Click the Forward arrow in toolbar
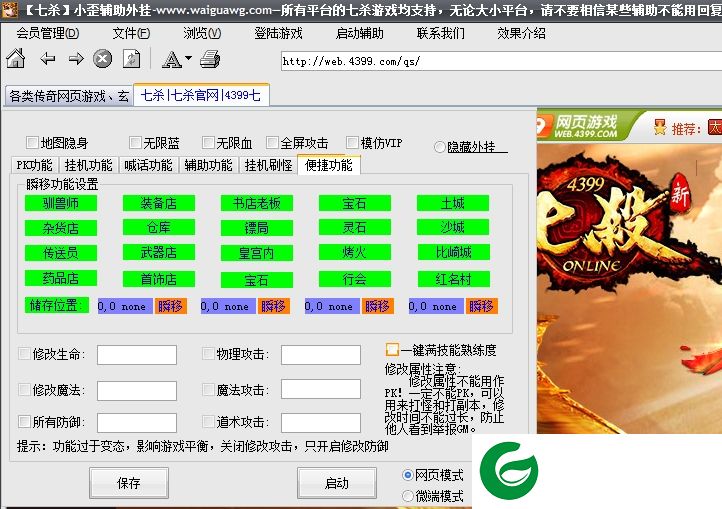This screenshot has width=722, height=509. click(x=76, y=59)
